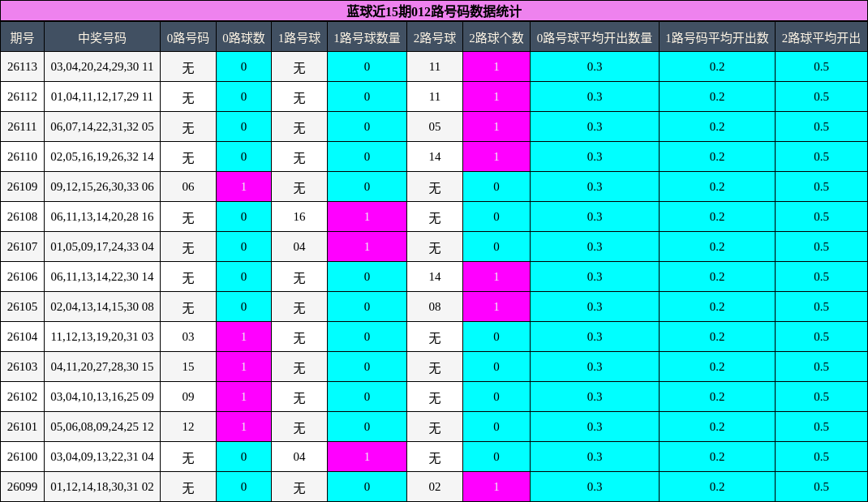Click winning numbers 01,05,09,17,24,33 04
This screenshot has width=868, height=502.
point(102,247)
